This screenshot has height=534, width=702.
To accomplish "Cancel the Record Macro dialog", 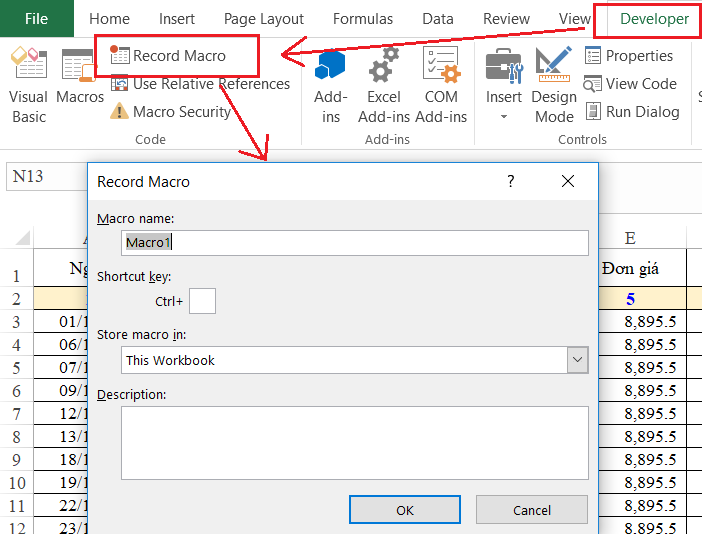I will (x=532, y=510).
